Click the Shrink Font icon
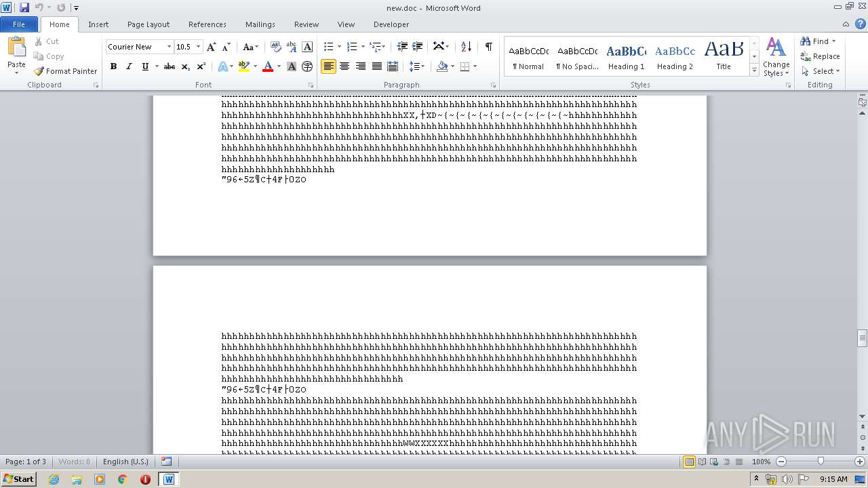The height and width of the screenshot is (488, 868). pyautogui.click(x=226, y=47)
